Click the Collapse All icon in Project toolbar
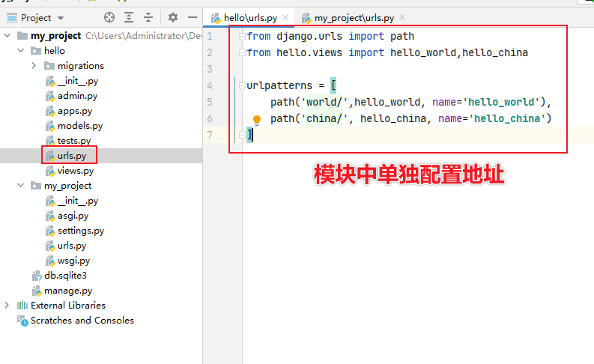The width and height of the screenshot is (594, 364). pyautogui.click(x=148, y=17)
